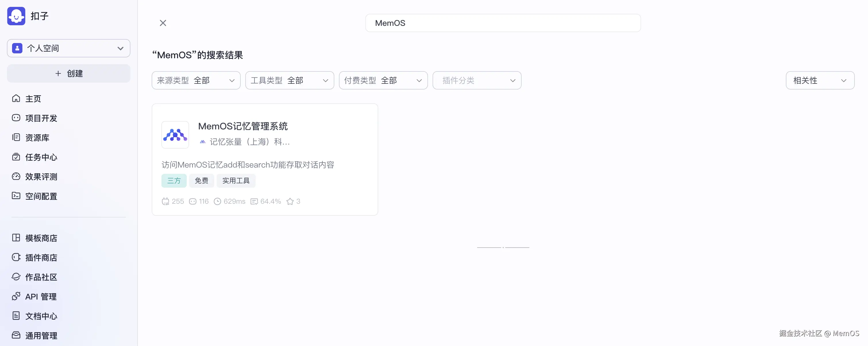Click the template store icon
This screenshot has height=346, width=868.
tap(16, 238)
